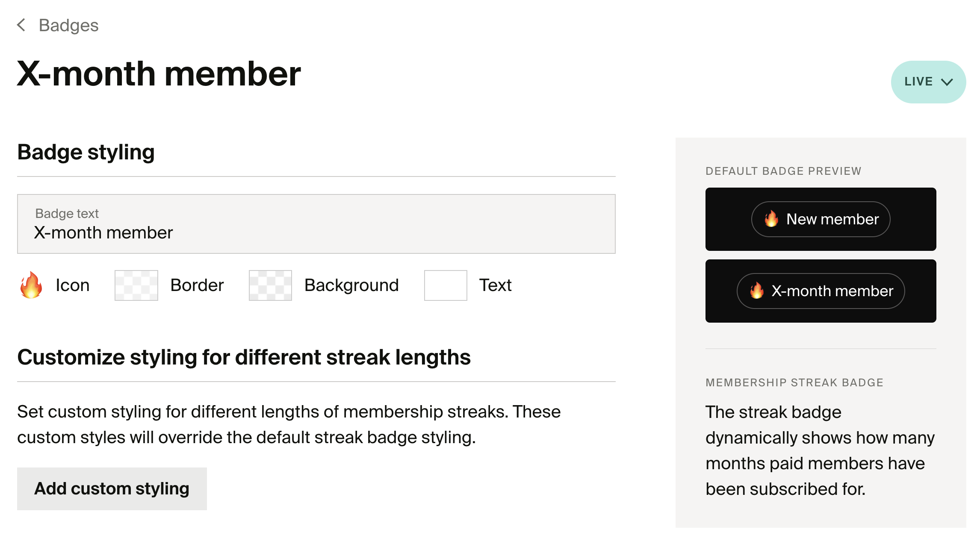Click the Icon label beside the flame
This screenshot has height=541, width=980.
(x=73, y=285)
